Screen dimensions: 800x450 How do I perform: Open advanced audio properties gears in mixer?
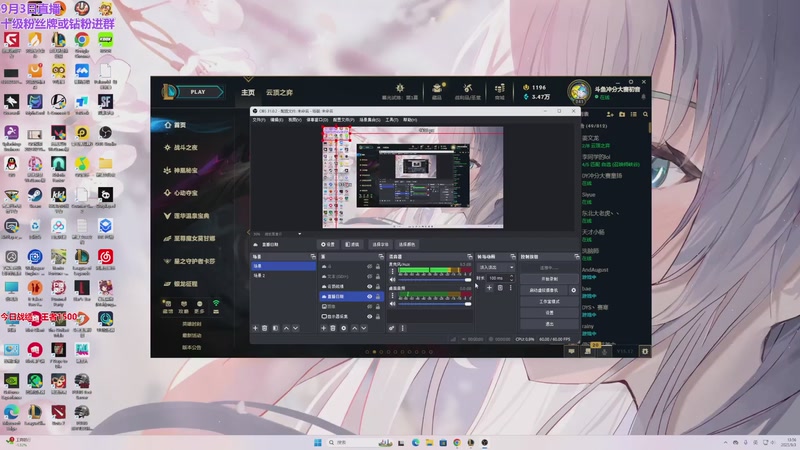pyautogui.click(x=391, y=328)
